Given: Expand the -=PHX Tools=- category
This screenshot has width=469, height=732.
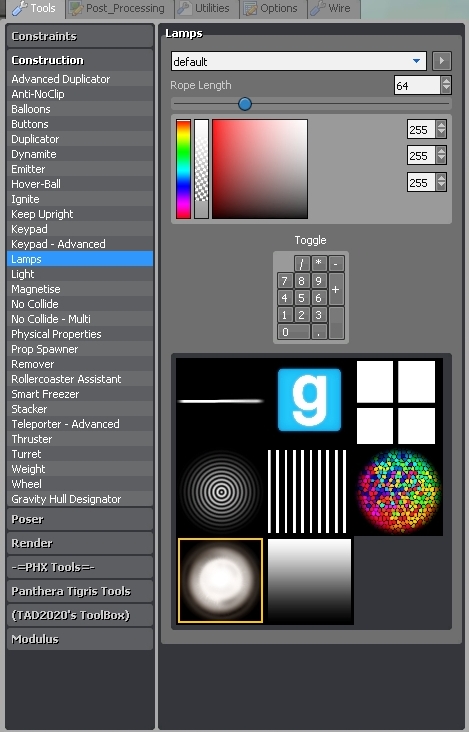Looking at the screenshot, I should (80, 567).
